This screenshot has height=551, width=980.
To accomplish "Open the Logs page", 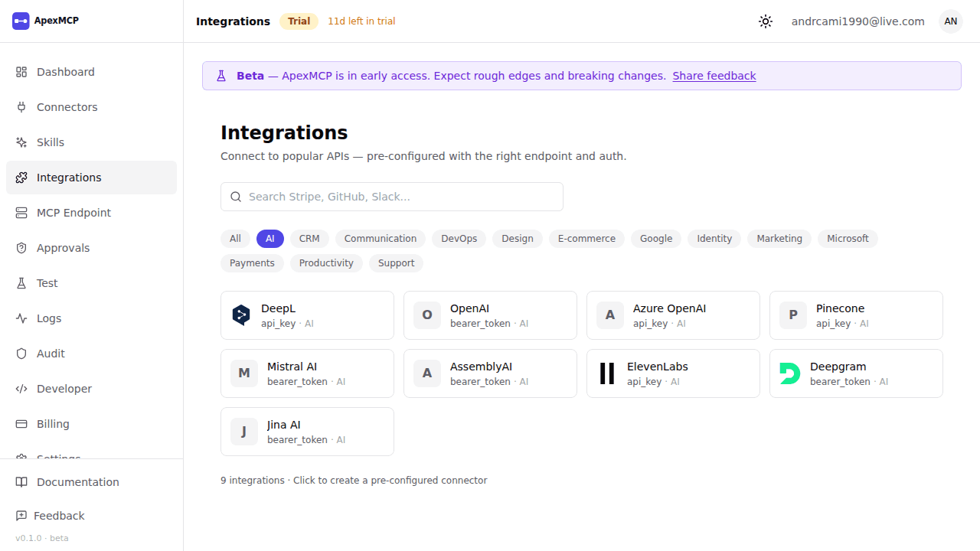I will pyautogui.click(x=91, y=318).
